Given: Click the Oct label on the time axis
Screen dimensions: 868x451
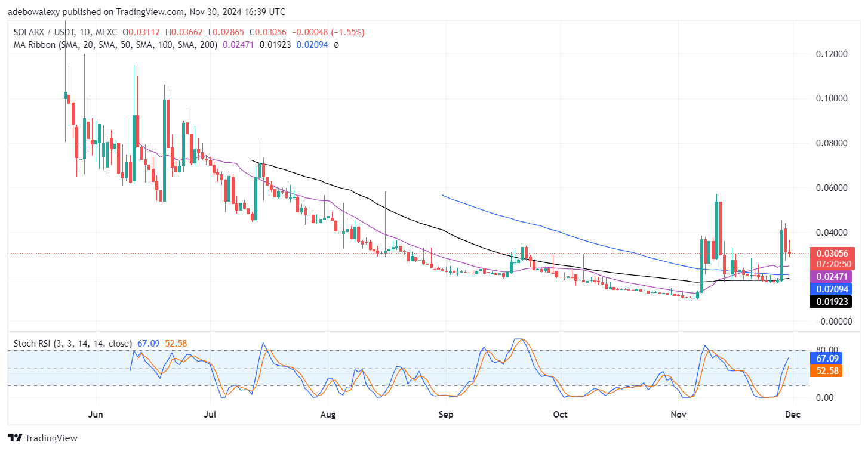Looking at the screenshot, I should pyautogui.click(x=559, y=413).
